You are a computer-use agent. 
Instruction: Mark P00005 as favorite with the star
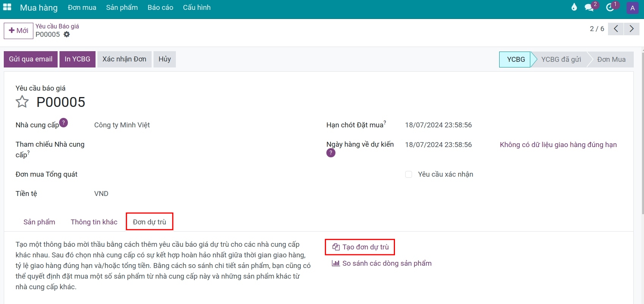pyautogui.click(x=22, y=102)
